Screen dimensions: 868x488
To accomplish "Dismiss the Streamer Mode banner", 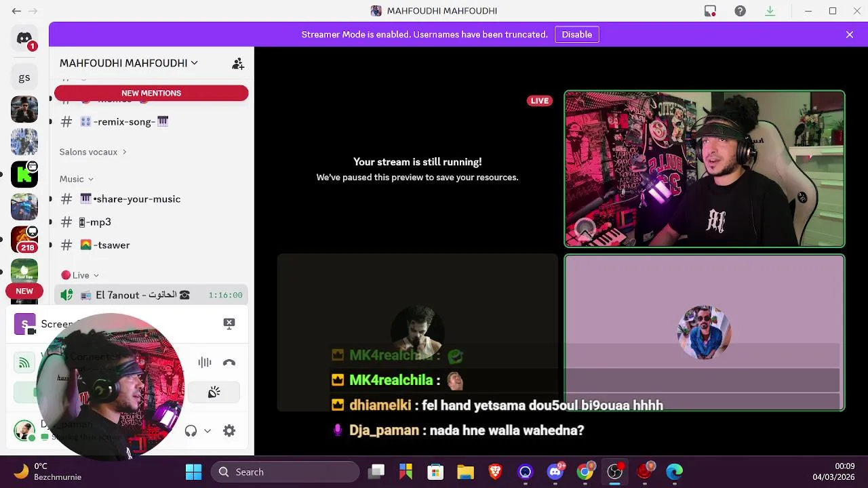I will click(850, 35).
